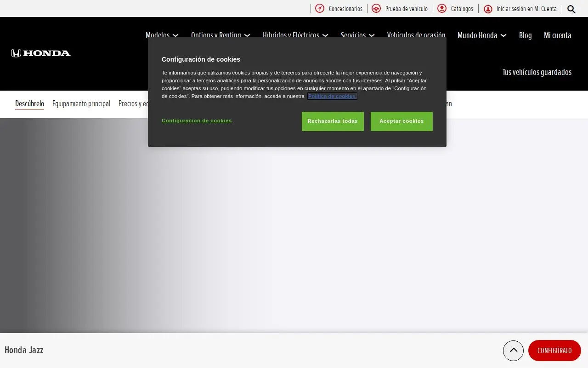Click the steering wheel test drive icon

click(376, 8)
